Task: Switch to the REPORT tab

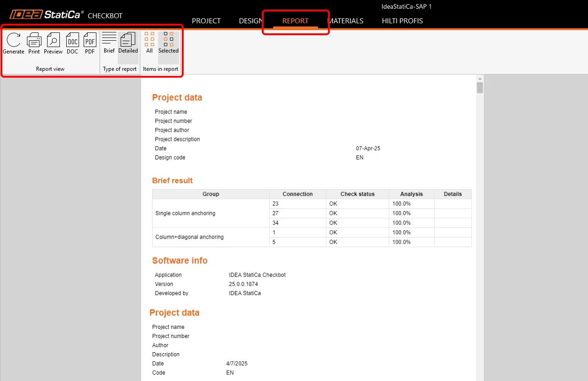Action: [x=296, y=21]
